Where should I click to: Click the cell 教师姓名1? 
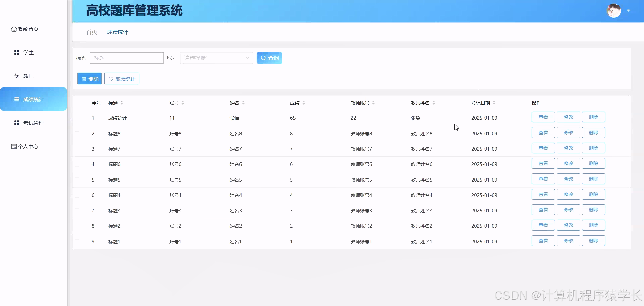(x=422, y=242)
